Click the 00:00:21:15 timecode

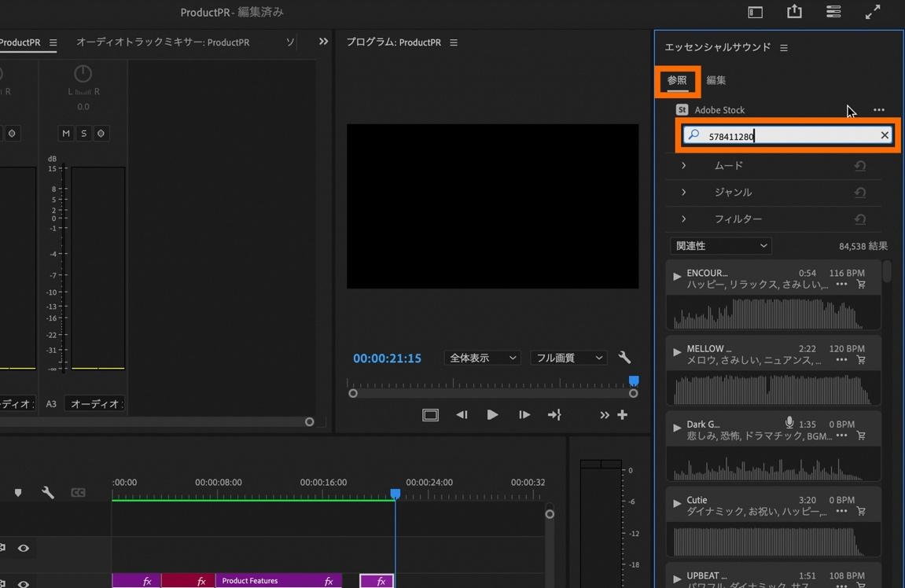(388, 358)
